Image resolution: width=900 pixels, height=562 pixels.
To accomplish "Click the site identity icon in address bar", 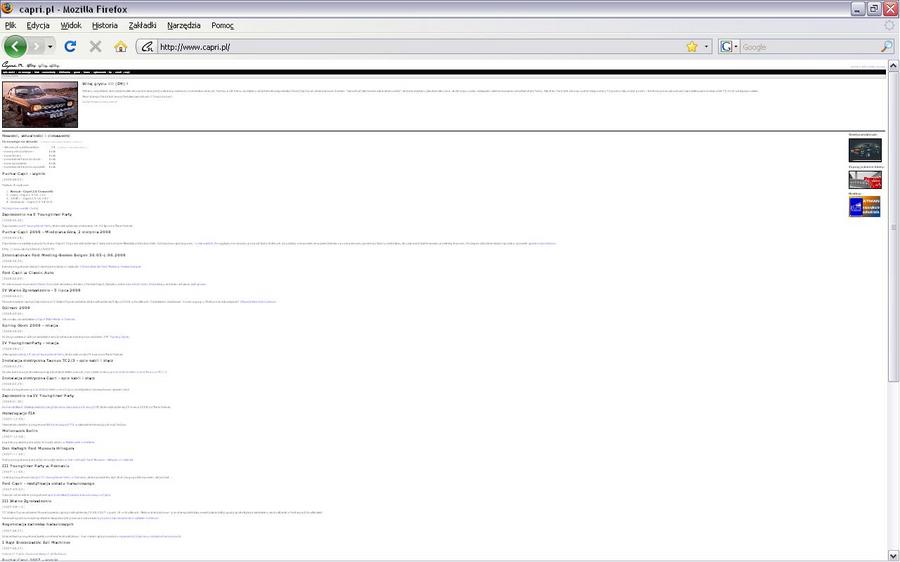I will tap(147, 47).
